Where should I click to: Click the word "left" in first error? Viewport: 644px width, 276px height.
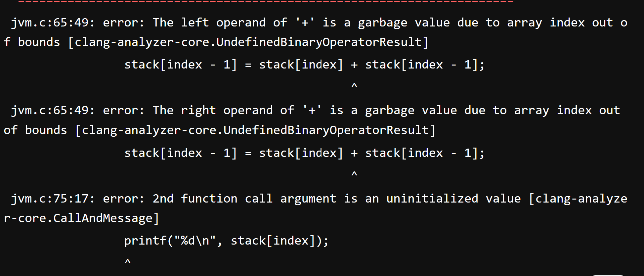195,23
